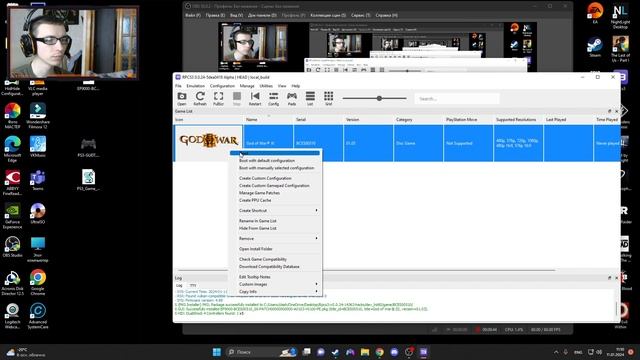Open Google Chrome desktop shortcut
The image size is (640, 360).
38,283
